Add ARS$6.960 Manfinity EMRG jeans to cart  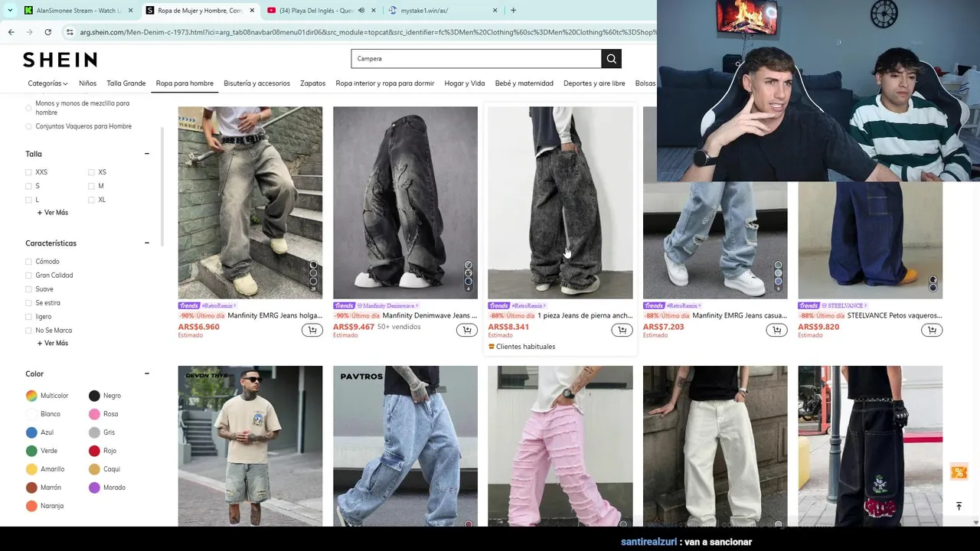[x=312, y=330]
